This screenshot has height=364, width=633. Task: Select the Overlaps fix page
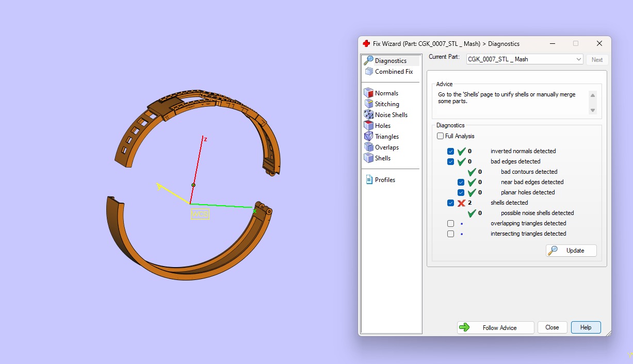pyautogui.click(x=381, y=147)
